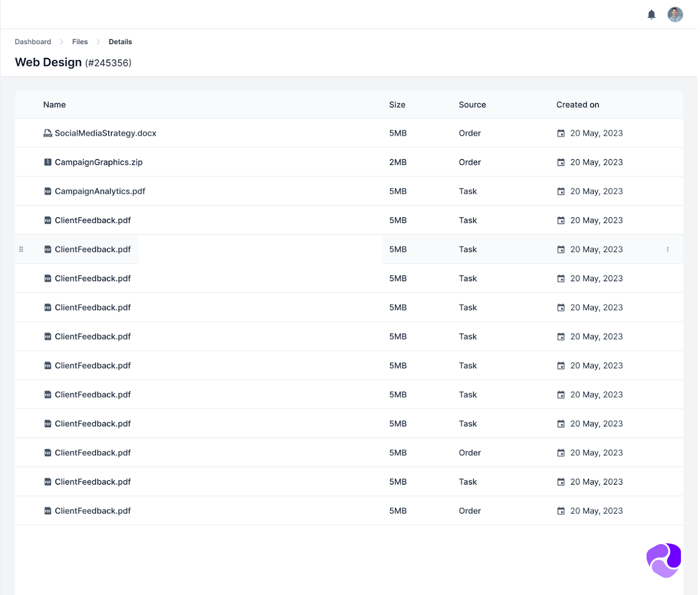Click the calendar icon on the bottom row

(x=560, y=511)
